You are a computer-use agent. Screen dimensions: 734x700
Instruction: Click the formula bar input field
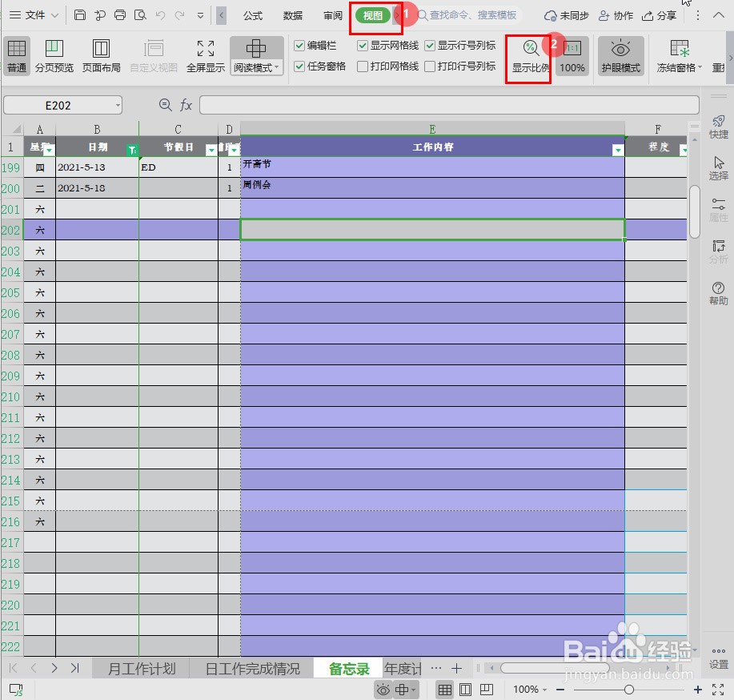449,105
